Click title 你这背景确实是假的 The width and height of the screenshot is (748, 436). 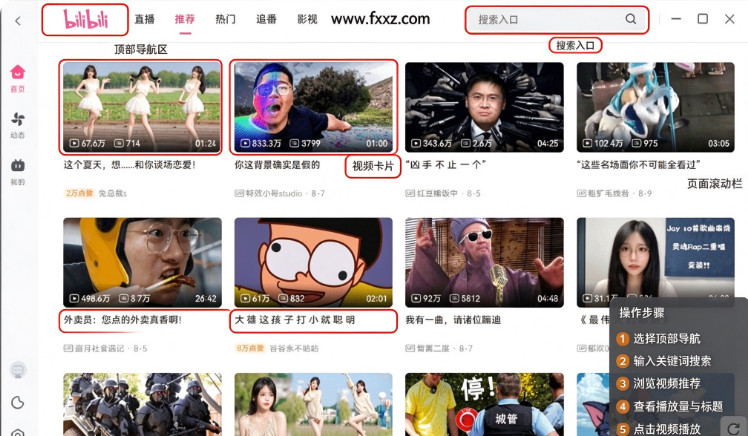[277, 165]
